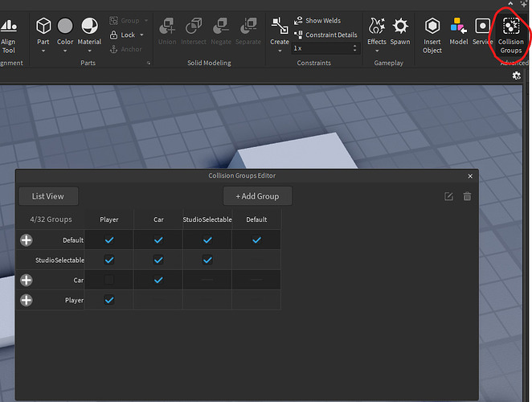The height and width of the screenshot is (402, 532).
Task: Expand the Effects dropdown arrow
Action: (377, 51)
